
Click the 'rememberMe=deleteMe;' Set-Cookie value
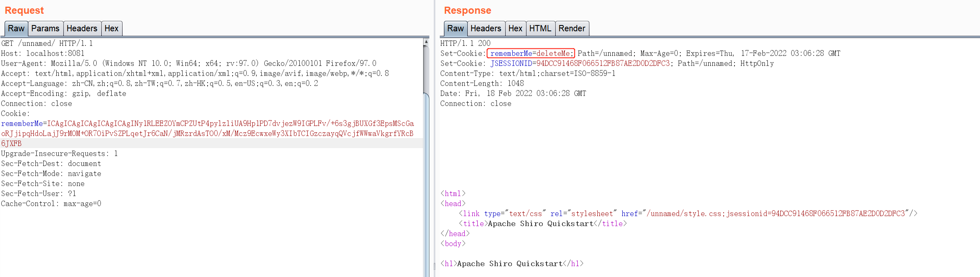pyautogui.click(x=531, y=53)
